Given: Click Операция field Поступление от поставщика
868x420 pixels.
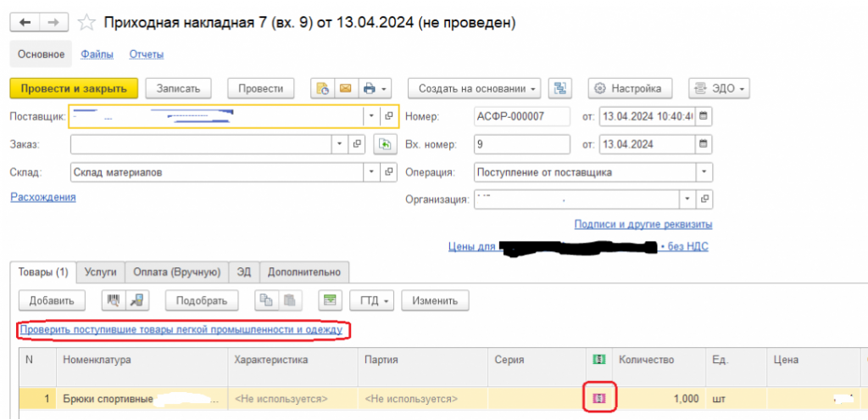Looking at the screenshot, I should coord(585,171).
